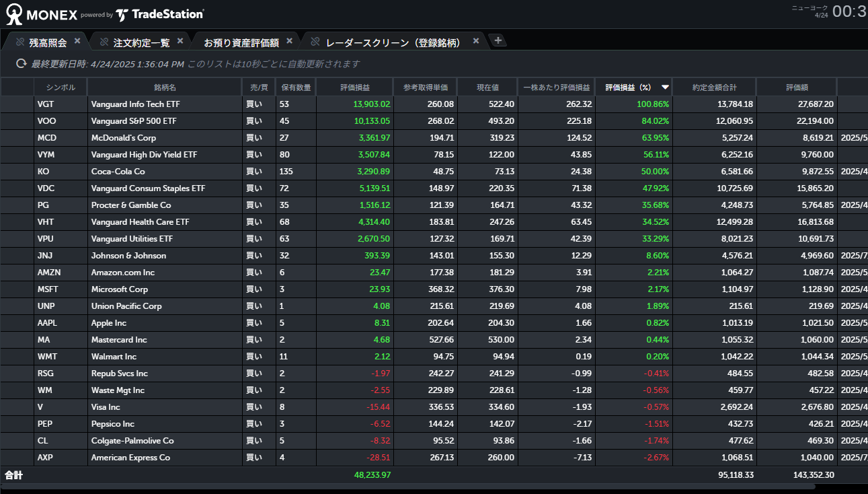This screenshot has width=868, height=494.
Task: Sort by シンボル column header
Action: tap(61, 87)
